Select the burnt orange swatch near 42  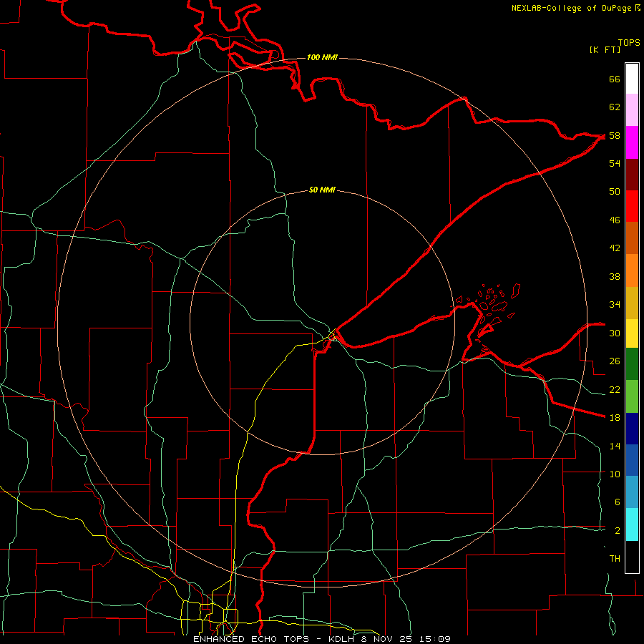tap(632, 238)
